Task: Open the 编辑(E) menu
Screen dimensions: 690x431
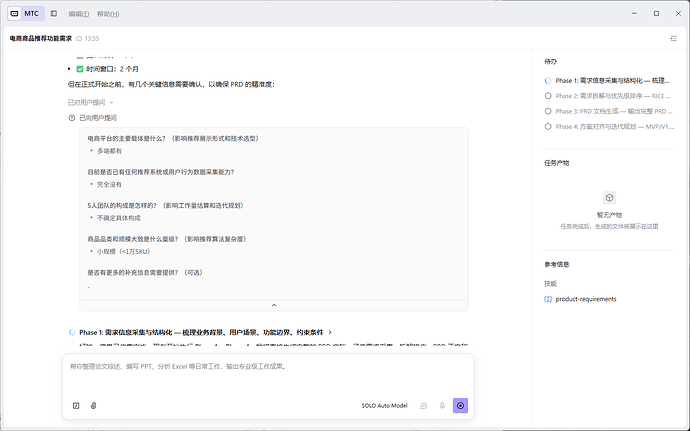Action: tap(79, 14)
